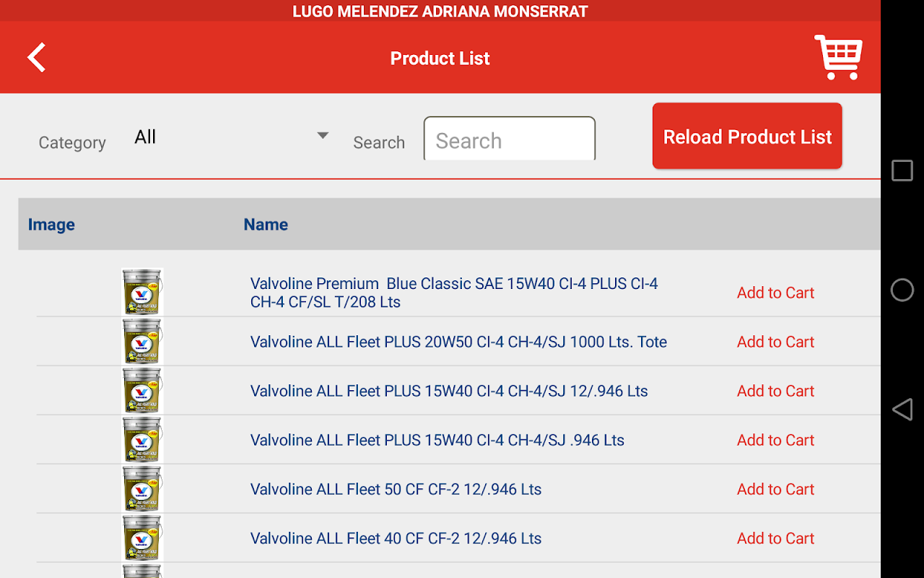This screenshot has height=578, width=924.
Task: Add Valvoline Premium Blue Classic to cart
Action: (775, 293)
